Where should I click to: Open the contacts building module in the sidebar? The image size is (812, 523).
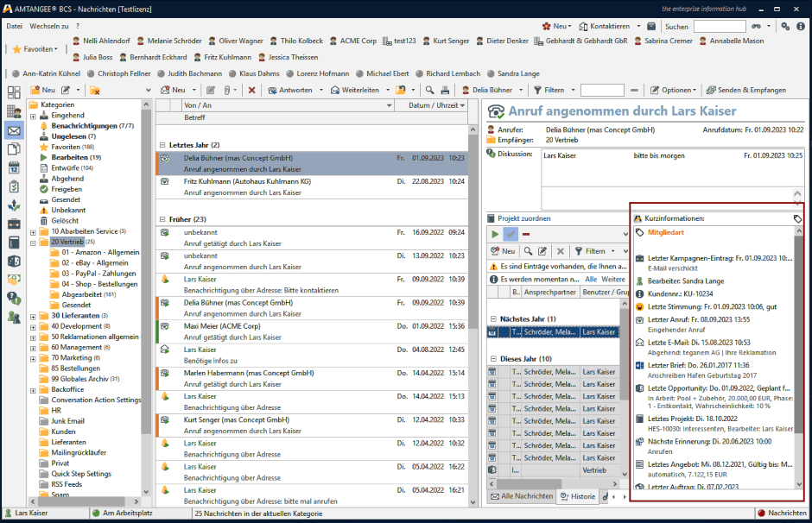[x=14, y=111]
